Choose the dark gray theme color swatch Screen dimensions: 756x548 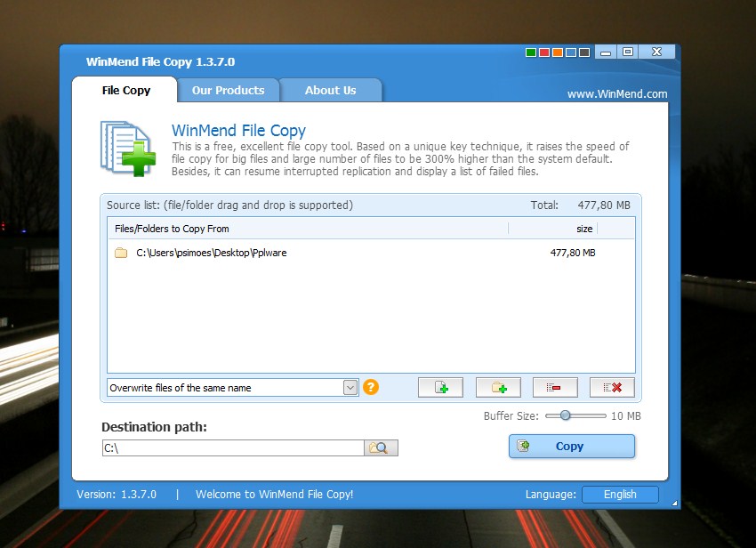click(x=584, y=52)
